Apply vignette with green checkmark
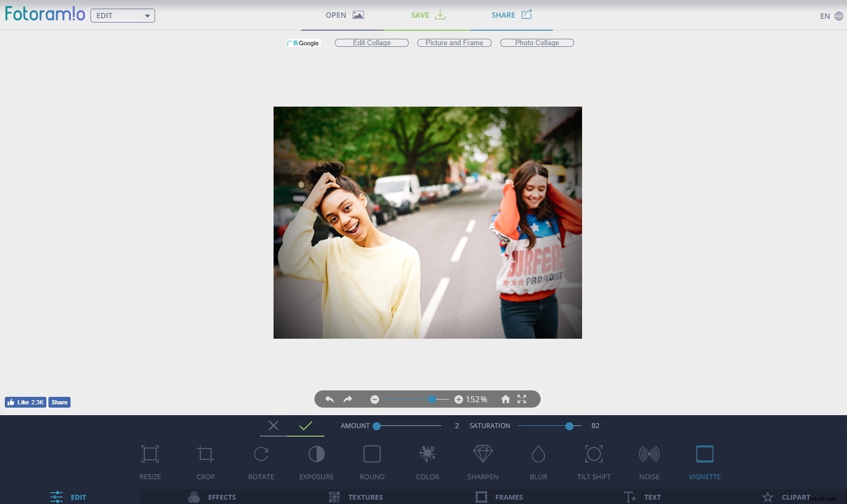Viewport: 847px width, 504px height. (x=306, y=425)
